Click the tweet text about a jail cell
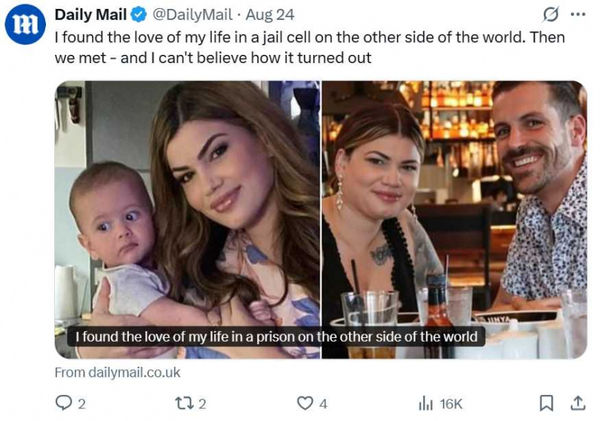This screenshot has width=600, height=421. (x=300, y=46)
